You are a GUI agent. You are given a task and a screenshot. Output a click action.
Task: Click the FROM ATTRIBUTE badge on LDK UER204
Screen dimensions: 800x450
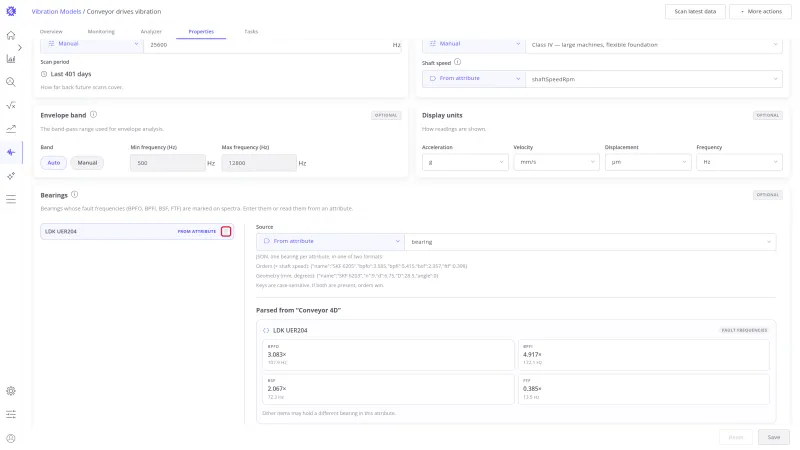pos(197,232)
